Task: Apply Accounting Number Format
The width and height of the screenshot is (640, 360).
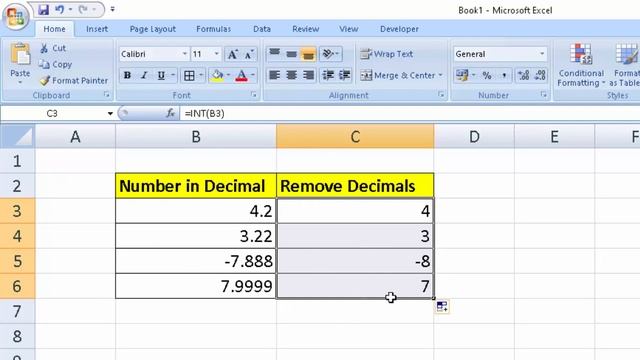Action: pos(462,76)
